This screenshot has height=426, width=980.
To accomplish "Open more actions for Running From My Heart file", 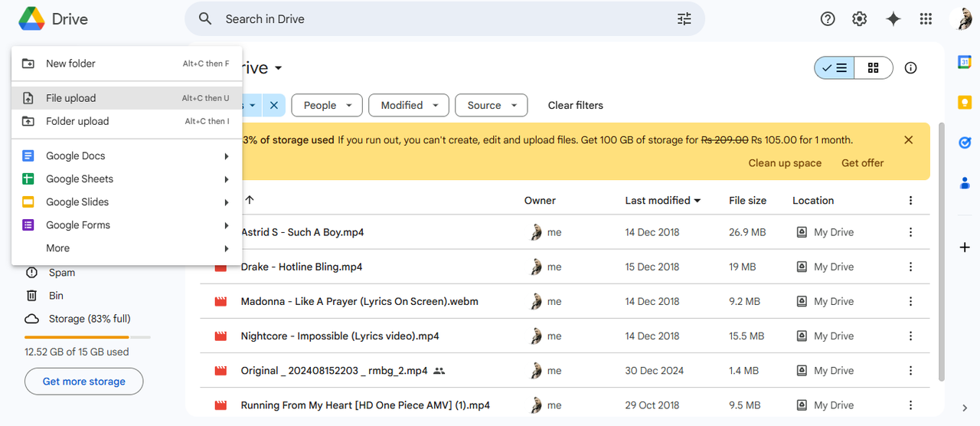I will pos(910,405).
